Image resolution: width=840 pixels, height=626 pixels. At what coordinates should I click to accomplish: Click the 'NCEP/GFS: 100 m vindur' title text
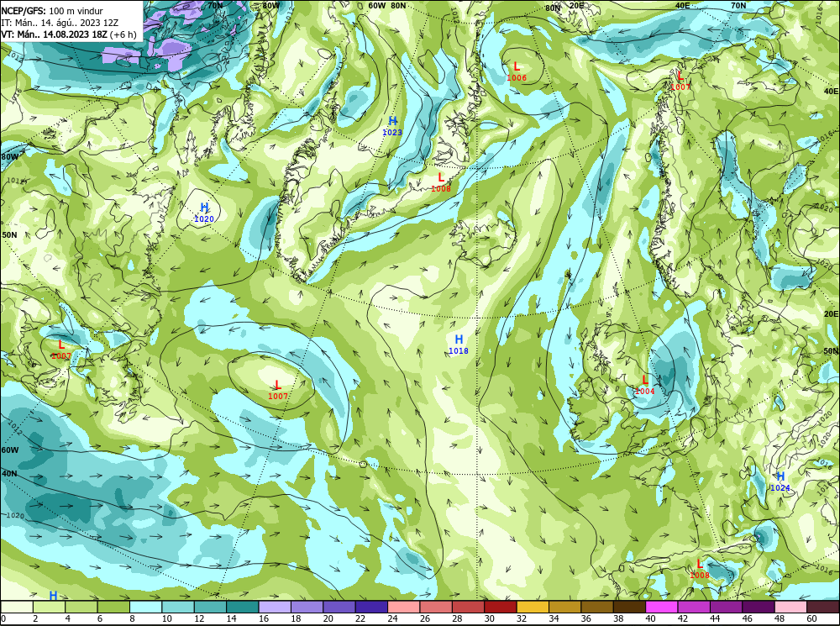tap(52, 11)
